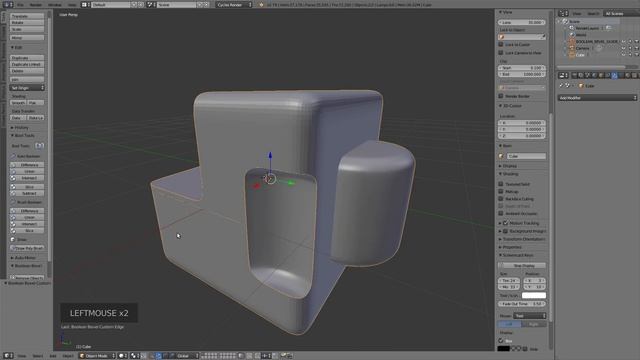Click the Lens value field
640x360 pixels.
coord(522,22)
